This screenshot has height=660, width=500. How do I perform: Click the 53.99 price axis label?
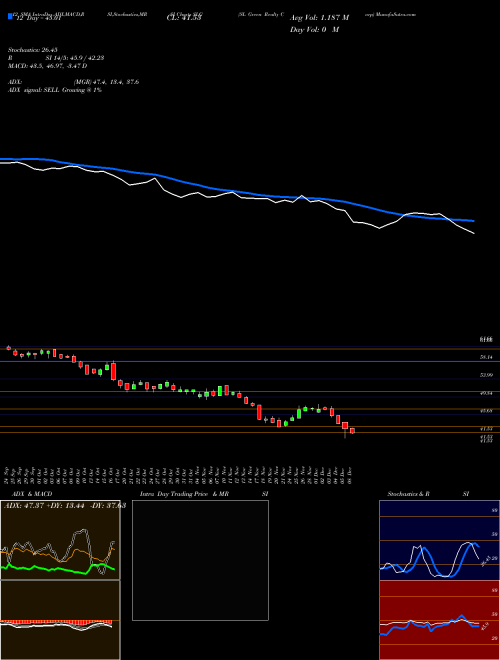(486, 375)
